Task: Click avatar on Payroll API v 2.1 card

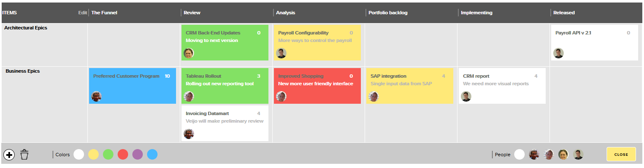Action: 558,53
